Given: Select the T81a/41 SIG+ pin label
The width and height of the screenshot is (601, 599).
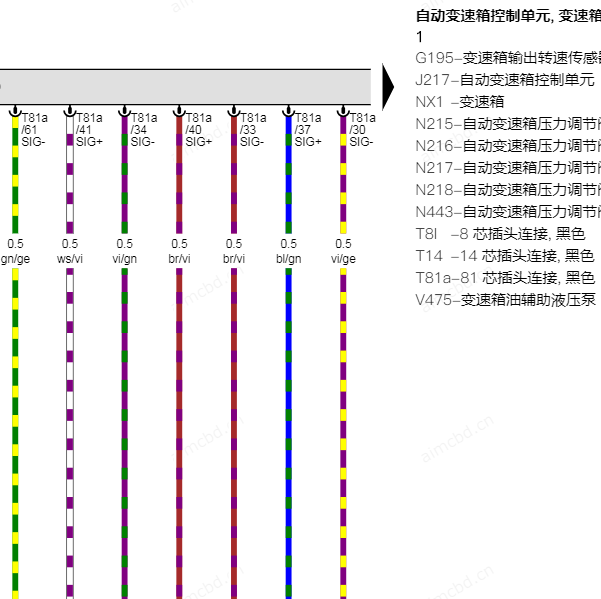Looking at the screenshot, I should [89, 130].
